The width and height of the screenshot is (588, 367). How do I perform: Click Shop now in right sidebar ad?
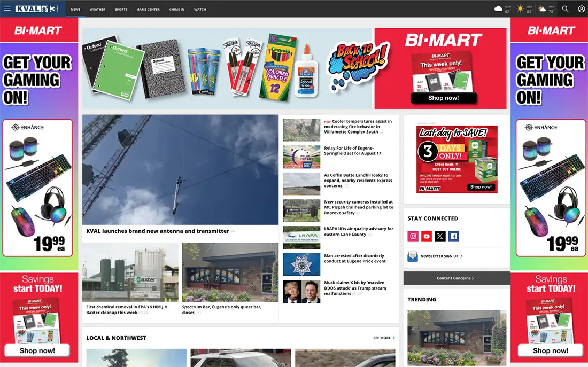pyautogui.click(x=550, y=350)
